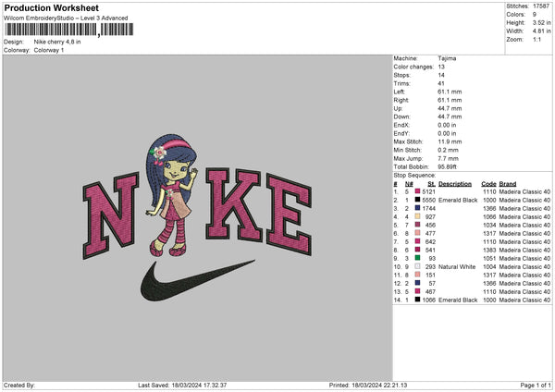Viewport: 555px width, 392px height.
Task: Click the Height value '3.52 in'
Action: [541, 22]
